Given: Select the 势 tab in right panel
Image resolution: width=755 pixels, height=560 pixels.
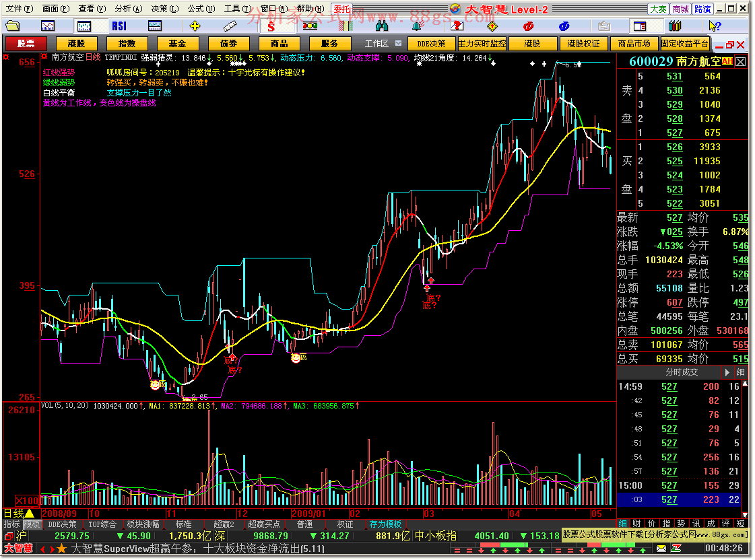Looking at the screenshot, I should click(681, 524).
